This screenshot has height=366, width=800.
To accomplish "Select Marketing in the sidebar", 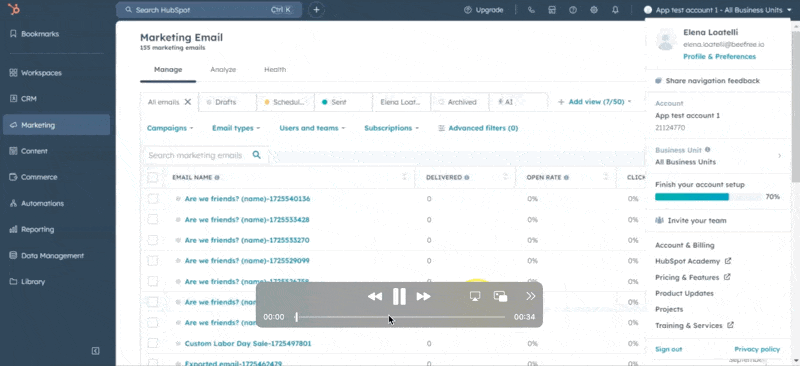I will click(x=56, y=125).
